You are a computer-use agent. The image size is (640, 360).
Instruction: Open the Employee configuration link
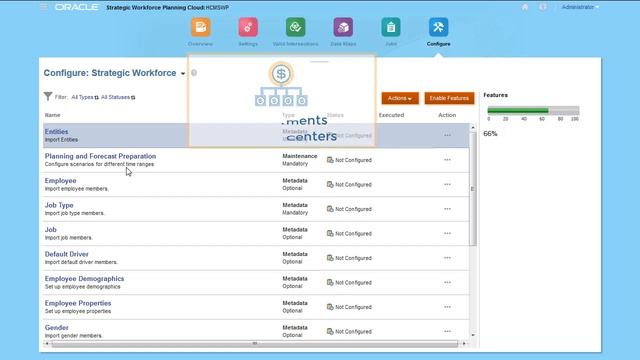60,180
